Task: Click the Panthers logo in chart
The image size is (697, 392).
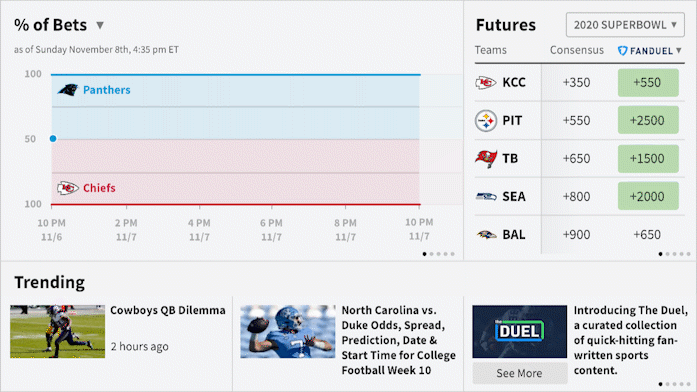Action: tap(68, 90)
